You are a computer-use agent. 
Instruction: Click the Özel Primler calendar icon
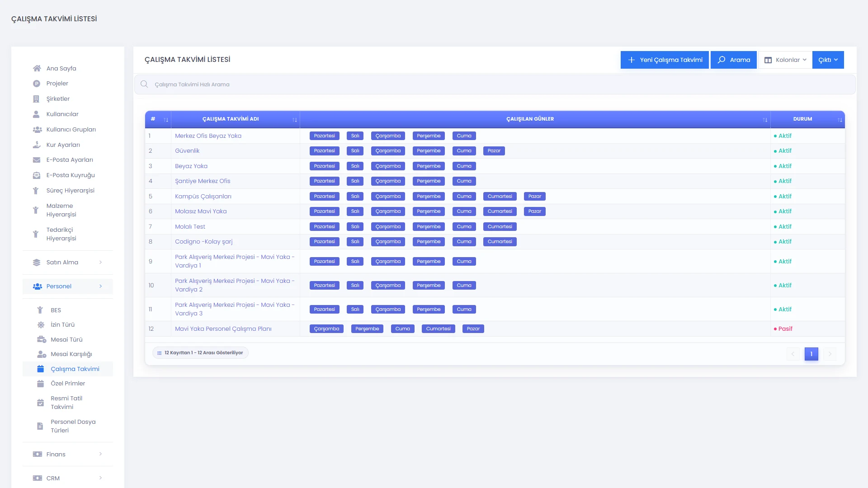41,384
